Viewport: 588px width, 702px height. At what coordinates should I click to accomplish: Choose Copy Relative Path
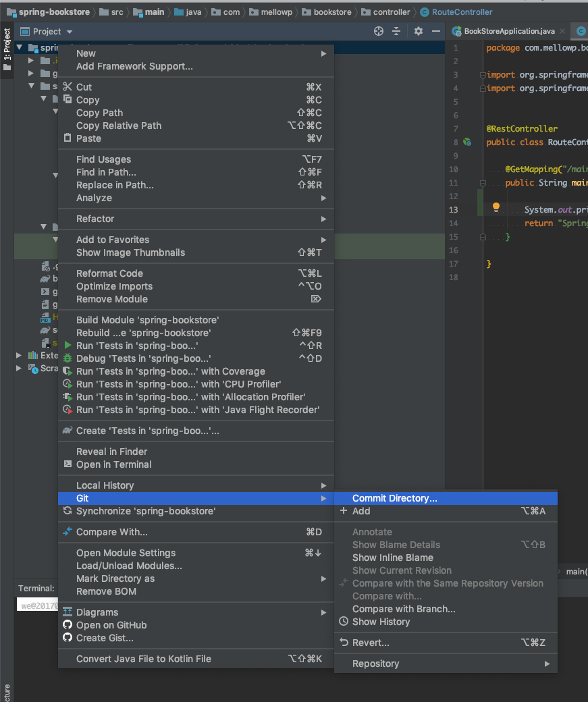click(x=119, y=126)
